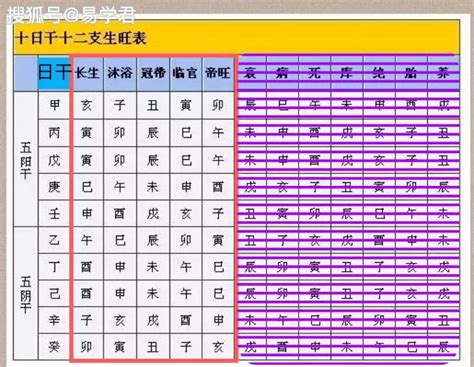Click 子 in 癸 row under 临官
The image size is (474, 367).
click(x=185, y=347)
